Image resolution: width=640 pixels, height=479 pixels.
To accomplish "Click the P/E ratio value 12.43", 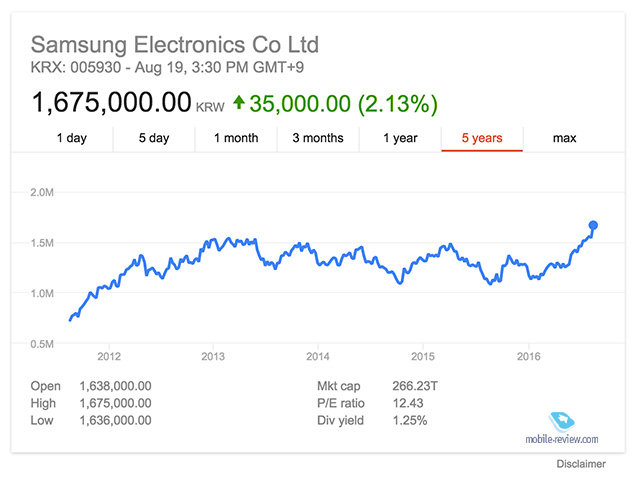I will 408,403.
